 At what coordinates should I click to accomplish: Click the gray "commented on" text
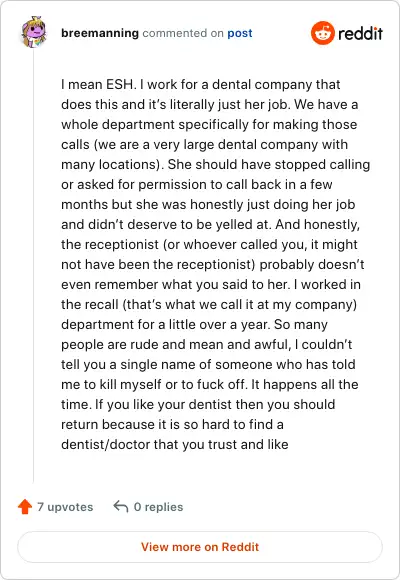point(183,33)
